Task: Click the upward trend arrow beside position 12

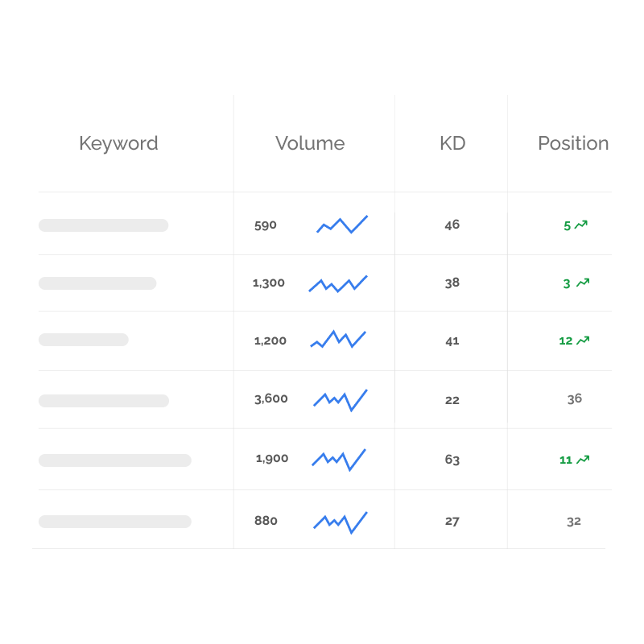Action: 583,341
